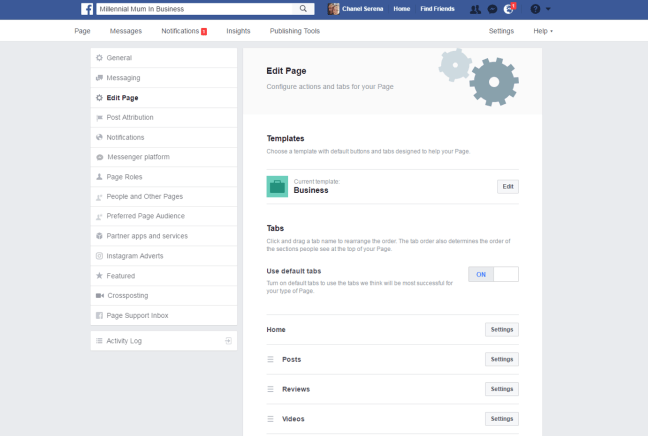Open the account dropdown arrow
Screen dimensions: 648x436
(548, 9)
